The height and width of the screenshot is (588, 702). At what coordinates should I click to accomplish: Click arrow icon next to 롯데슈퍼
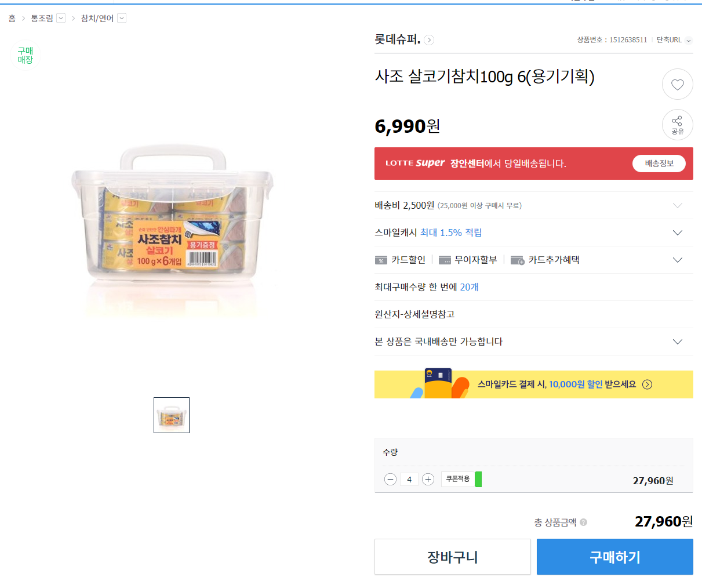tap(429, 40)
